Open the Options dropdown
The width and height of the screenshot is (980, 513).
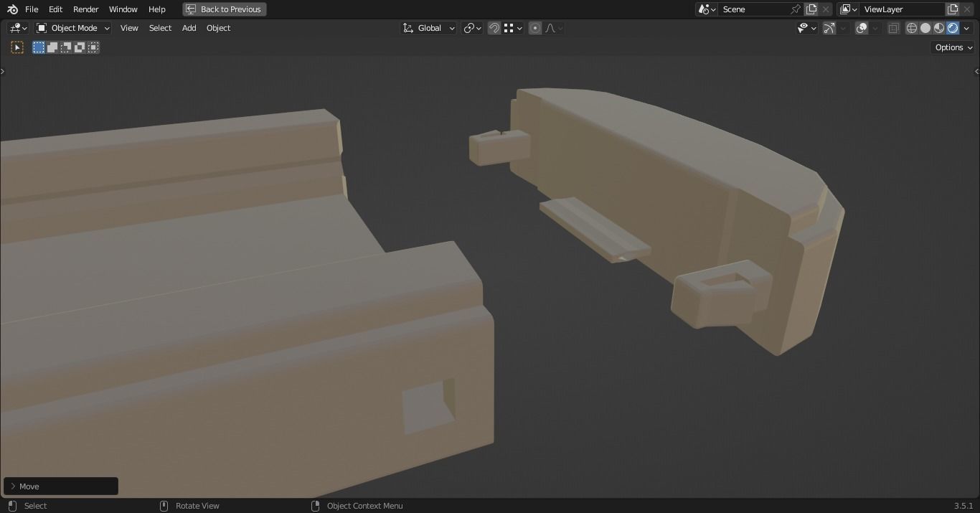(953, 47)
